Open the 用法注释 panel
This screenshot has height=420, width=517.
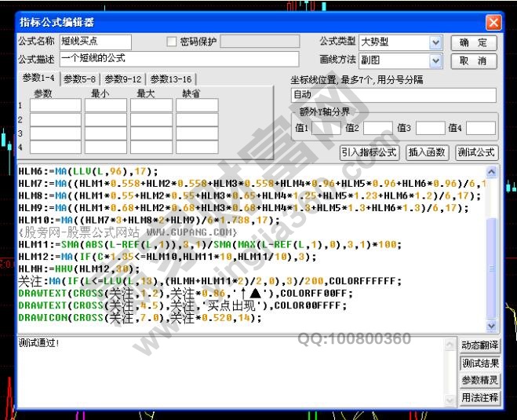coord(479,397)
